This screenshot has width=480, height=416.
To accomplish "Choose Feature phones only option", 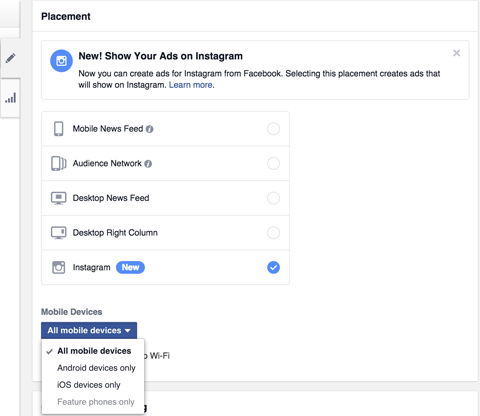I will pos(93,402).
